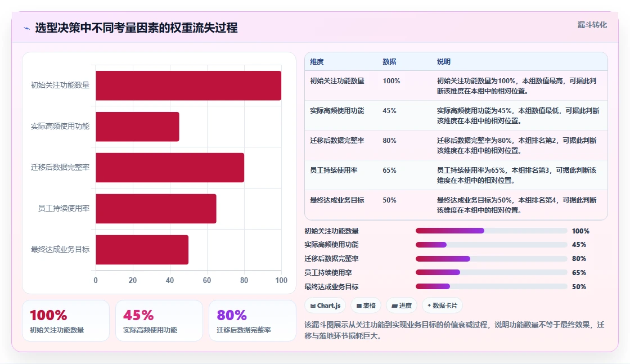The width and height of the screenshot is (630, 364).
Task: Click the 50% value in the table
Action: [389, 200]
